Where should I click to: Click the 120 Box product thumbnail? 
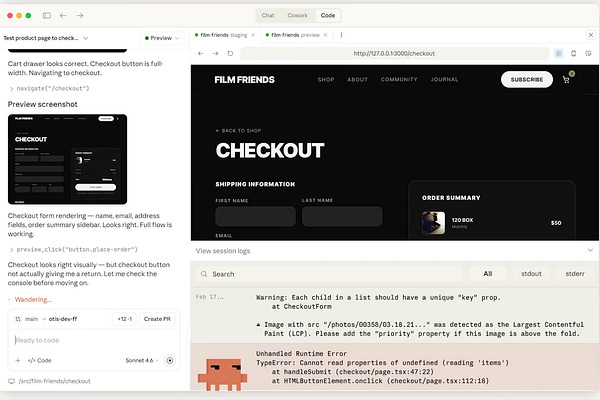click(433, 223)
